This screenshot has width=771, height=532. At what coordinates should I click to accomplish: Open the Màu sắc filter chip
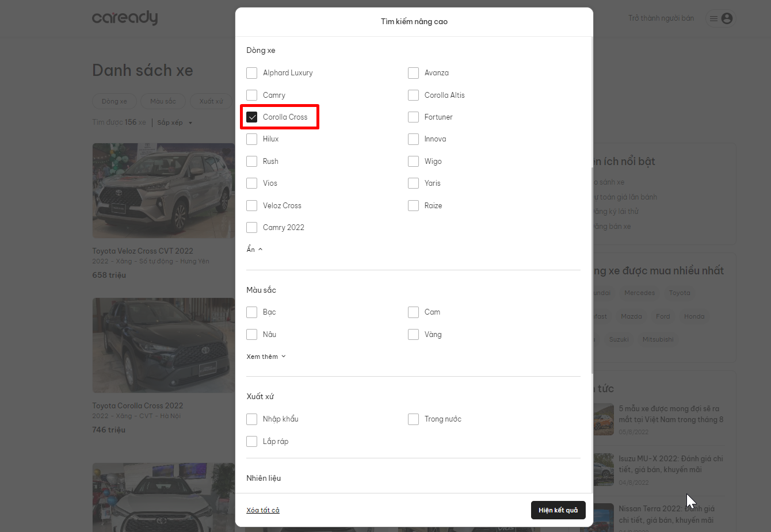[x=163, y=101]
